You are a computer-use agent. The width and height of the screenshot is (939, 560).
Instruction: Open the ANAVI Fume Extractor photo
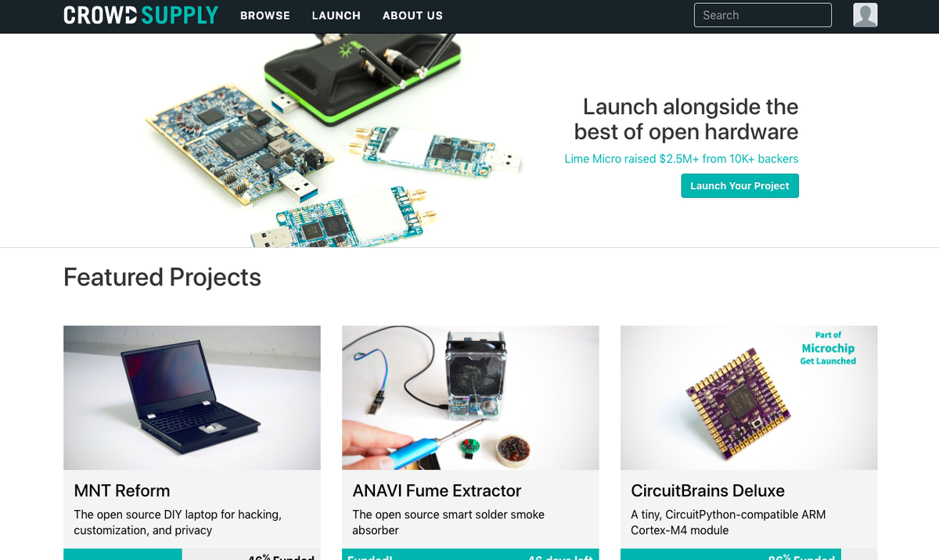pyautogui.click(x=470, y=397)
